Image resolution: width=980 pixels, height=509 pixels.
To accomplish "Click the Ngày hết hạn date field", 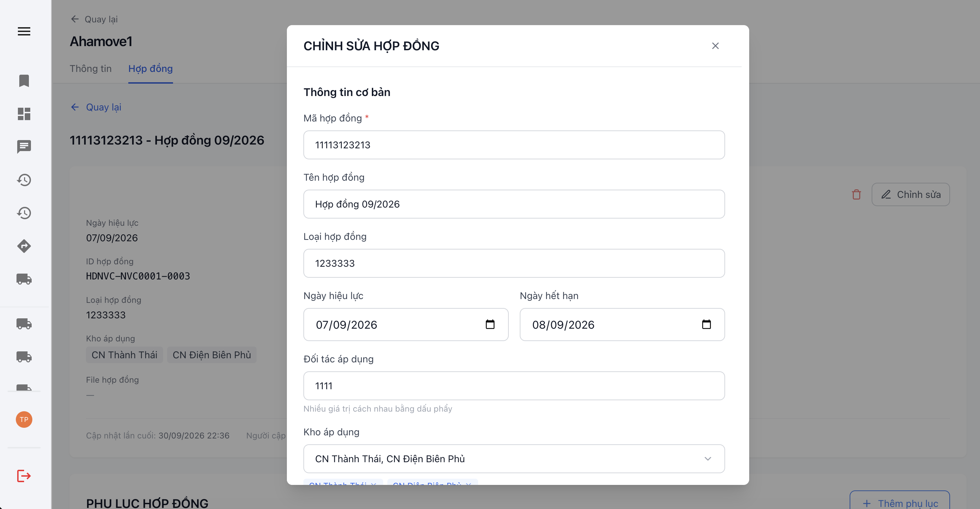I will click(622, 324).
